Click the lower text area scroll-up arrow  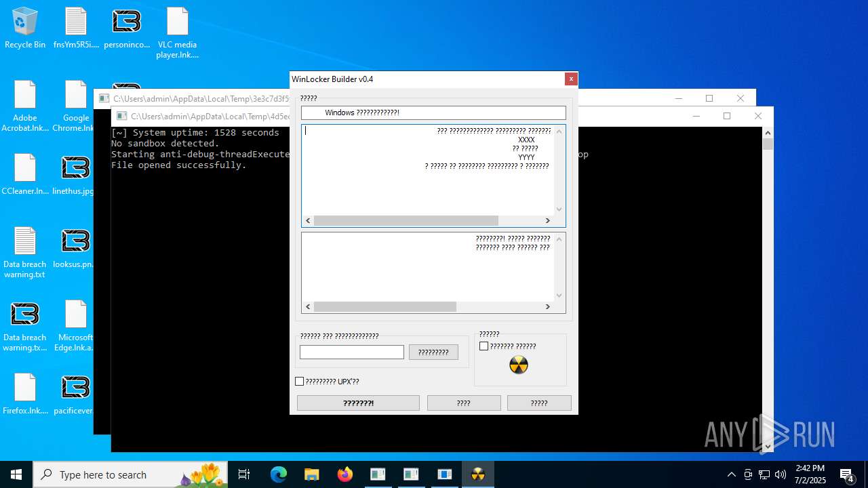[559, 239]
